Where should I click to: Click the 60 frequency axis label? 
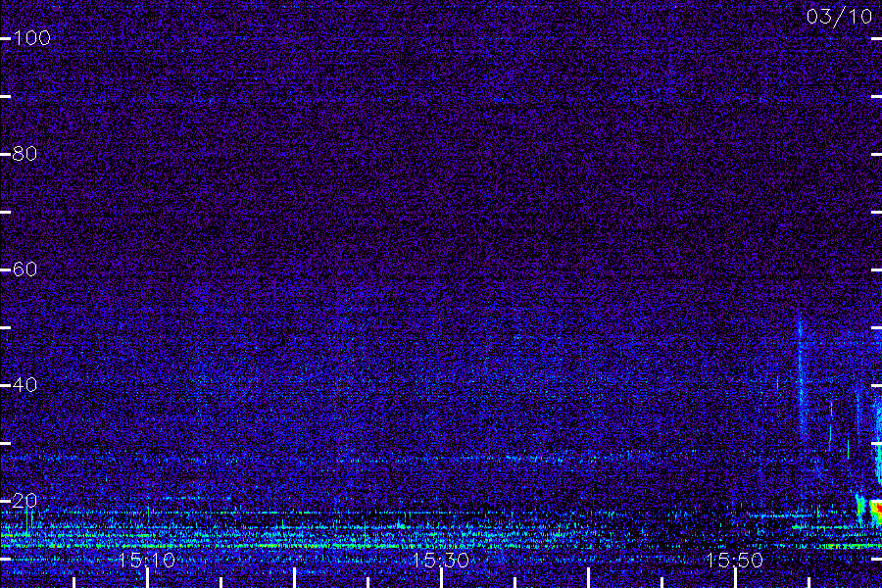24,269
